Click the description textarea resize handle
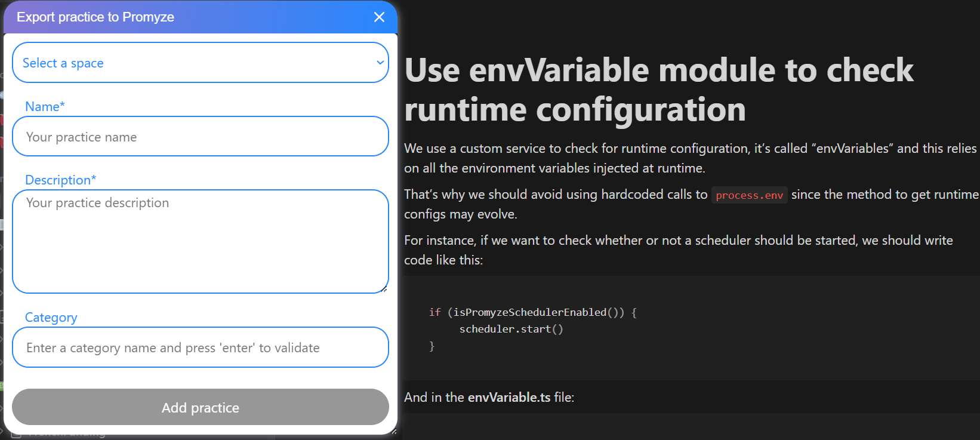The width and height of the screenshot is (980, 440). 384,290
